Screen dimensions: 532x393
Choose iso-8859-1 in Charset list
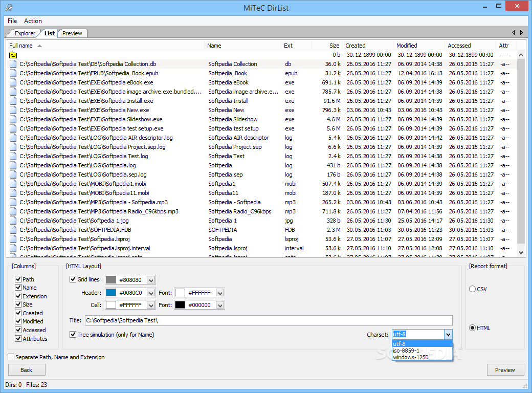point(422,351)
